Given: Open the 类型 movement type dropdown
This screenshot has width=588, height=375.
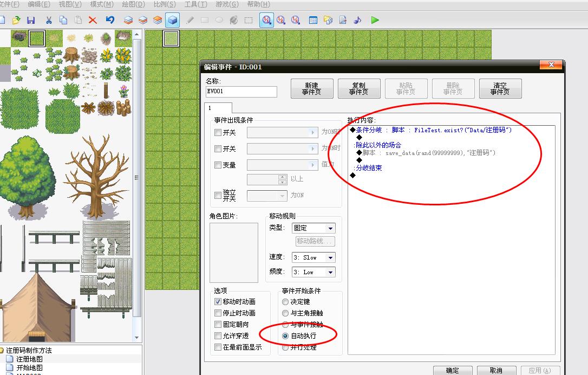Looking at the screenshot, I should pos(313,228).
